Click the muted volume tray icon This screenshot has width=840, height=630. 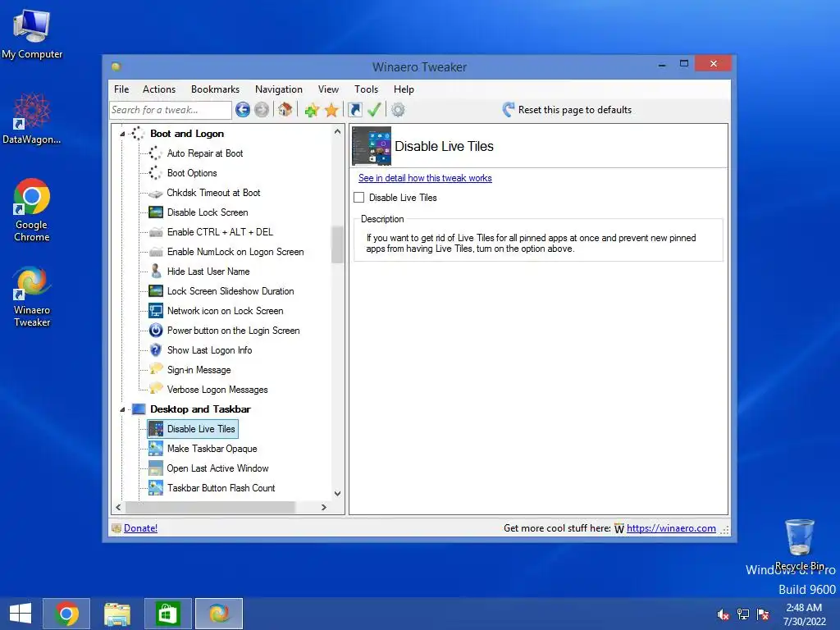coord(723,614)
